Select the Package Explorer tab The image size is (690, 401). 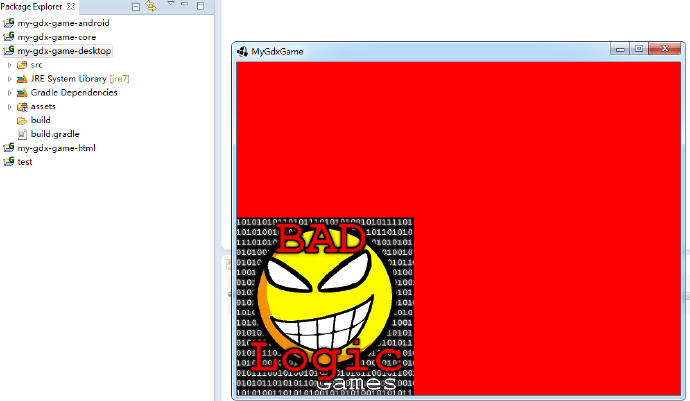pyautogui.click(x=31, y=7)
